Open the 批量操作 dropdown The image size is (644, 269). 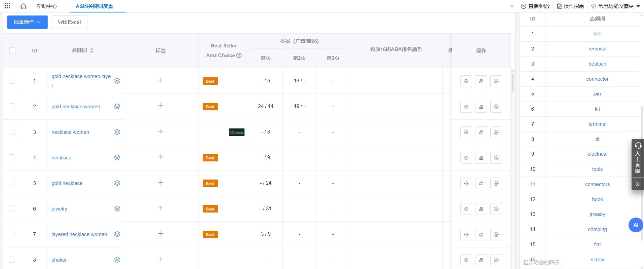(x=27, y=22)
